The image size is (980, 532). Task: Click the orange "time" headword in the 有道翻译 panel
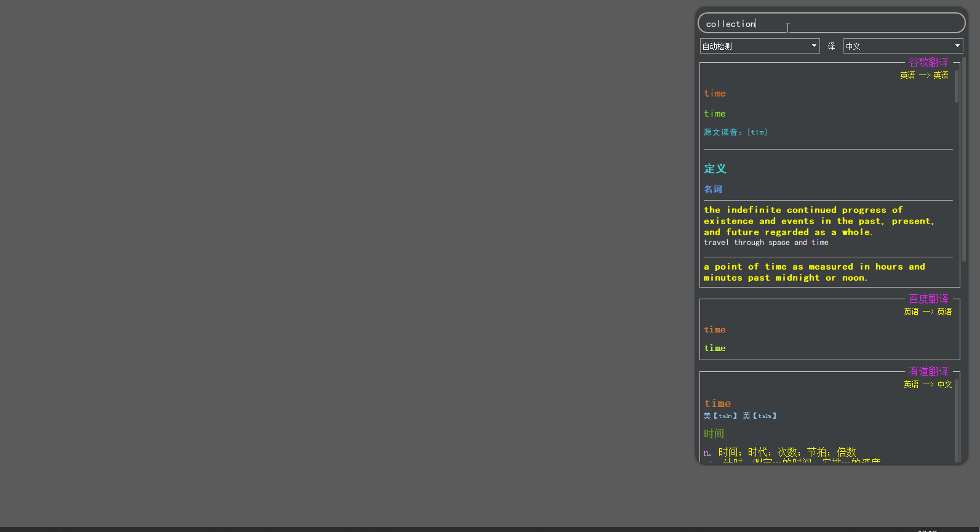pyautogui.click(x=717, y=403)
